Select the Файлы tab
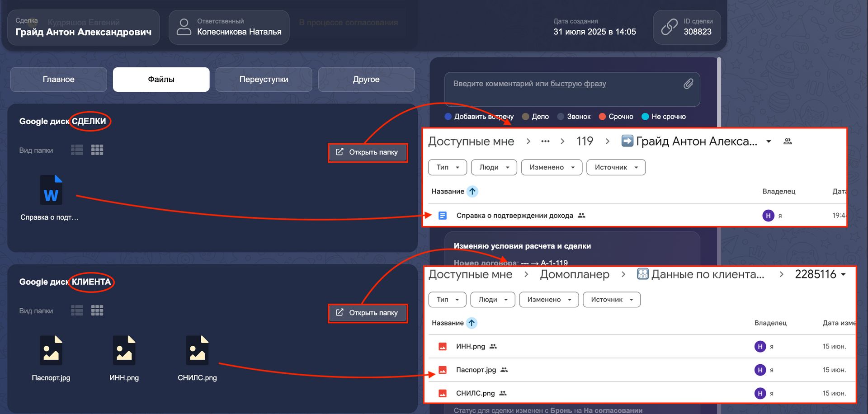 coord(161,80)
